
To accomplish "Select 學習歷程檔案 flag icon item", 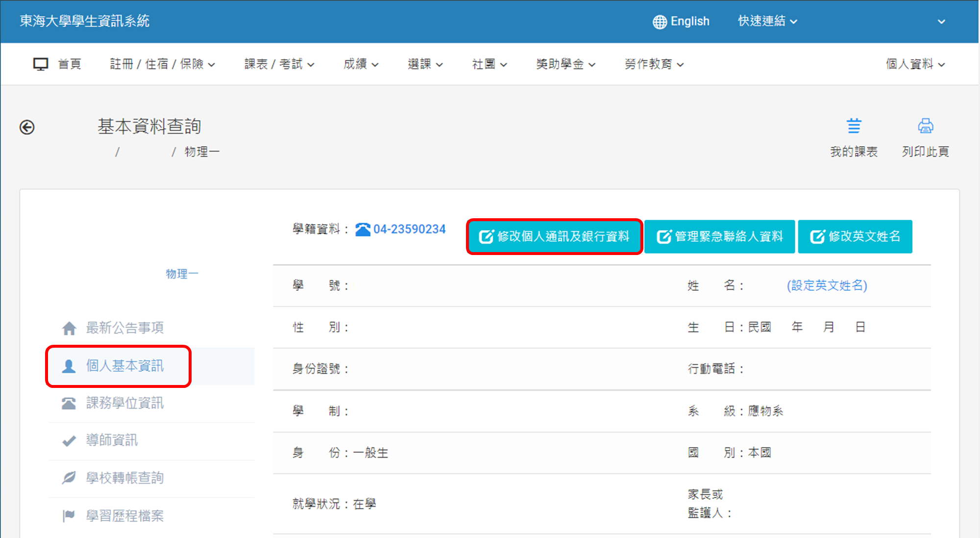I will (124, 515).
